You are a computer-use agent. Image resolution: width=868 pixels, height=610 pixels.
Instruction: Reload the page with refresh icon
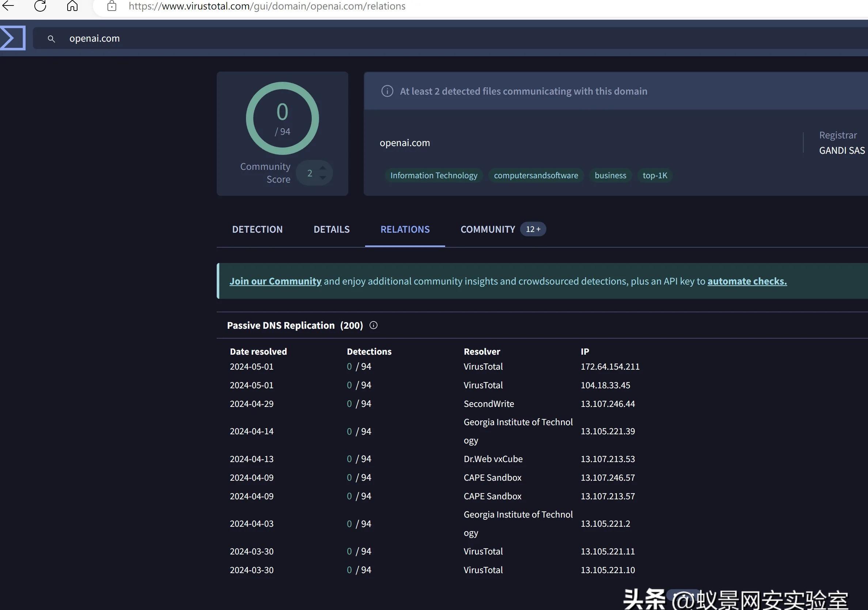pyautogui.click(x=40, y=6)
